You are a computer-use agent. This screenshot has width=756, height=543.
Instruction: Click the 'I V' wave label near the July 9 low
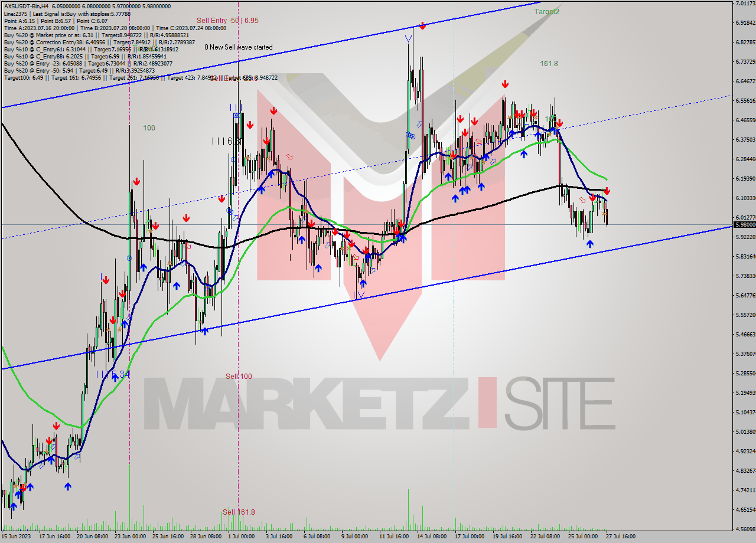[359, 295]
